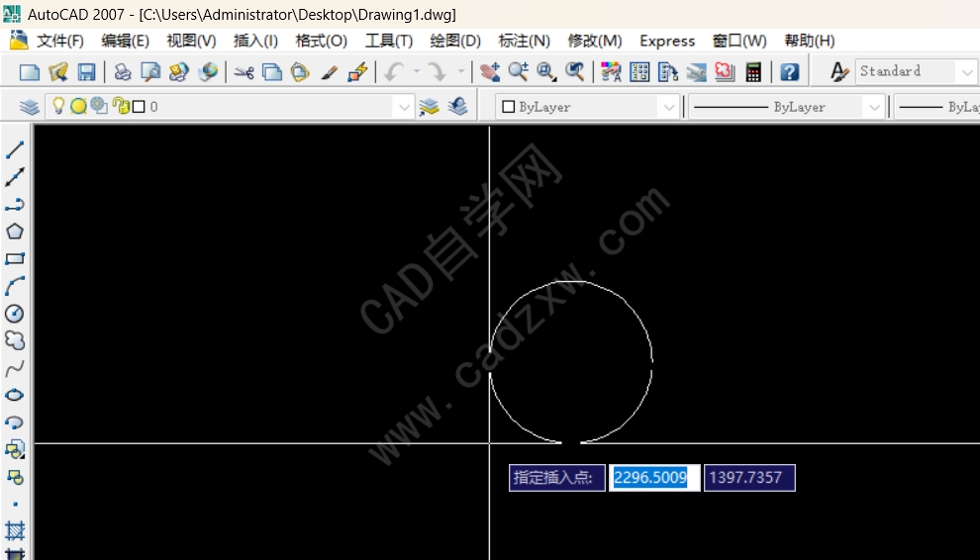Image resolution: width=980 pixels, height=560 pixels.
Task: Toggle layer 0 on/off lightbulb
Action: coord(58,106)
